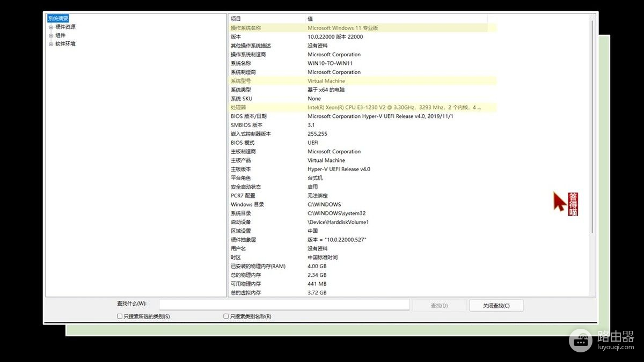
Task: Enable the 只搜索所选的类别(S) checkbox
Action: pyautogui.click(x=120, y=316)
